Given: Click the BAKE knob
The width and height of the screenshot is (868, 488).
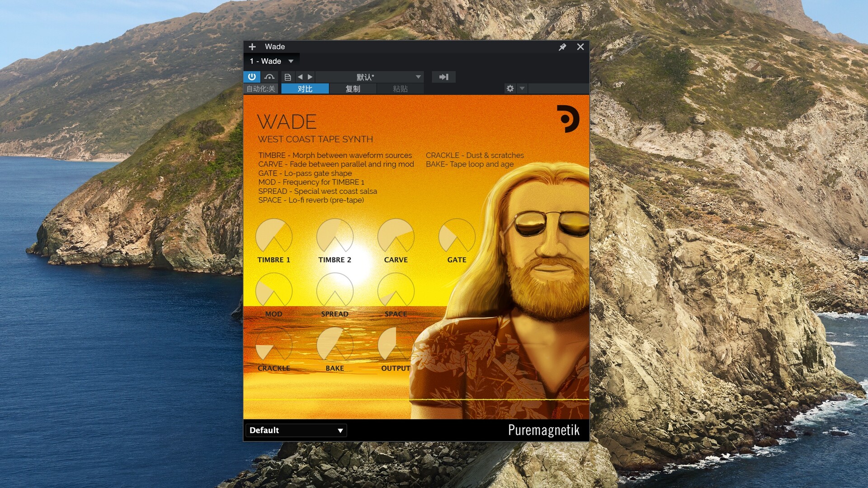Looking at the screenshot, I should click(x=335, y=345).
